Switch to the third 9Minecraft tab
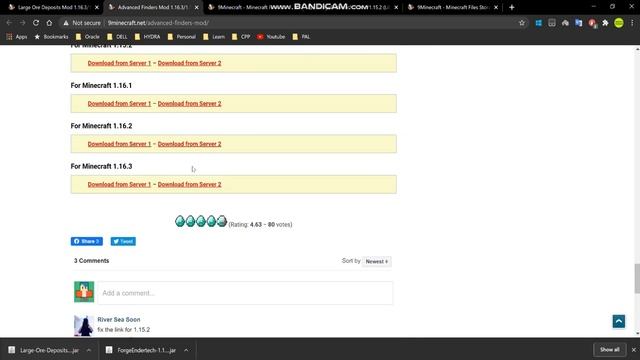 pyautogui.click(x=302, y=7)
